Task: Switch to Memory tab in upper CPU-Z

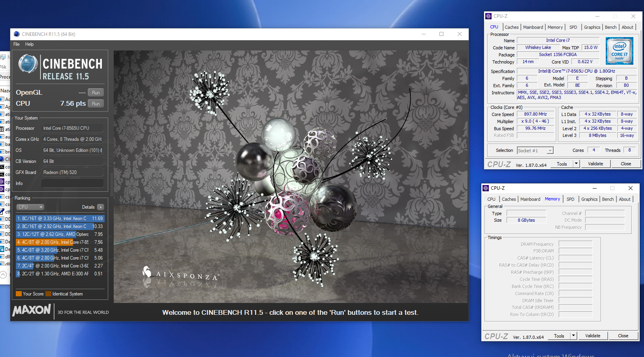Action: pyautogui.click(x=555, y=27)
